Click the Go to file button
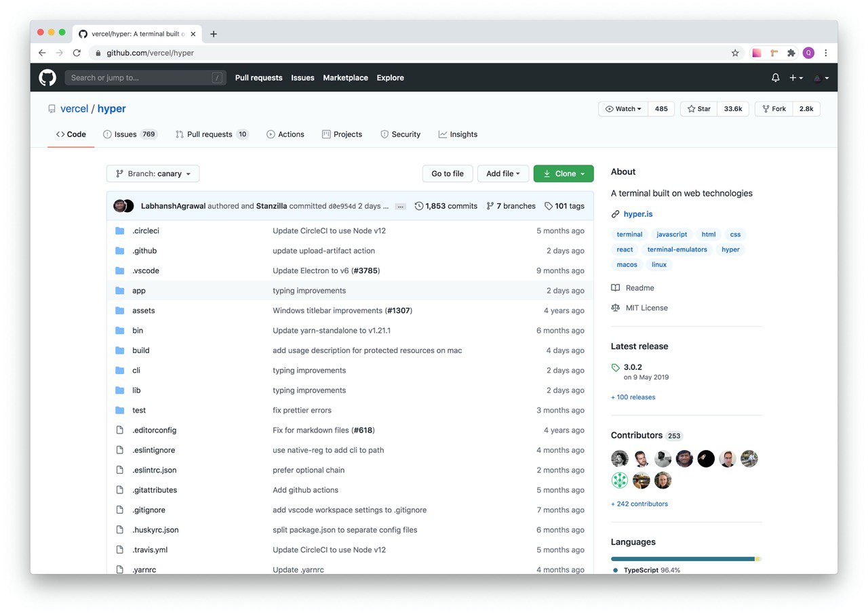The height and width of the screenshot is (614, 868). click(448, 174)
